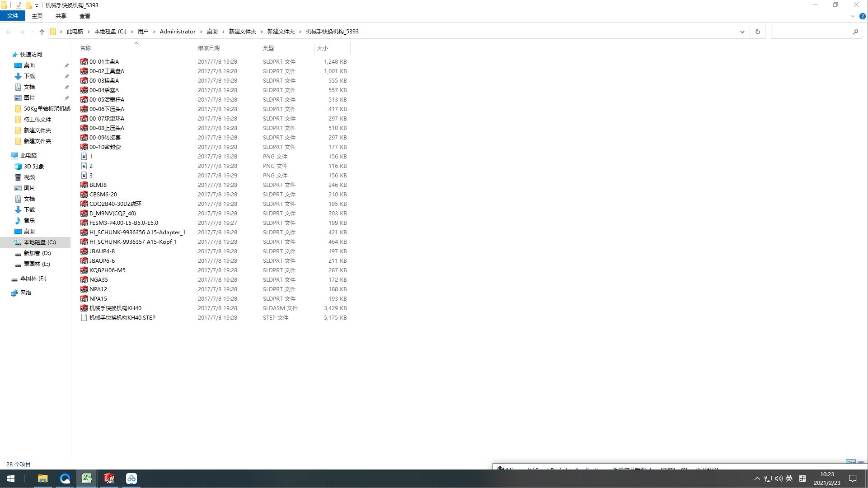This screenshot has height=488, width=868.
Task: Switch to details view toggle
Action: click(850, 464)
